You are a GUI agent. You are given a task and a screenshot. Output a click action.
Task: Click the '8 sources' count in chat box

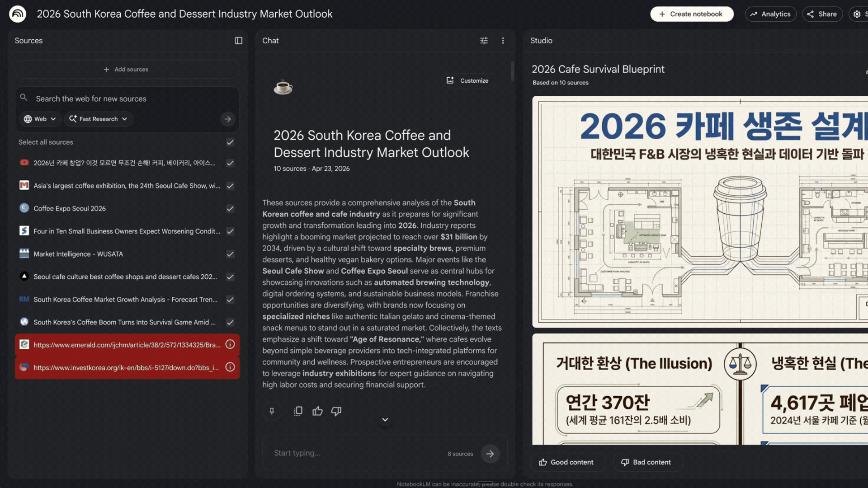pyautogui.click(x=460, y=454)
